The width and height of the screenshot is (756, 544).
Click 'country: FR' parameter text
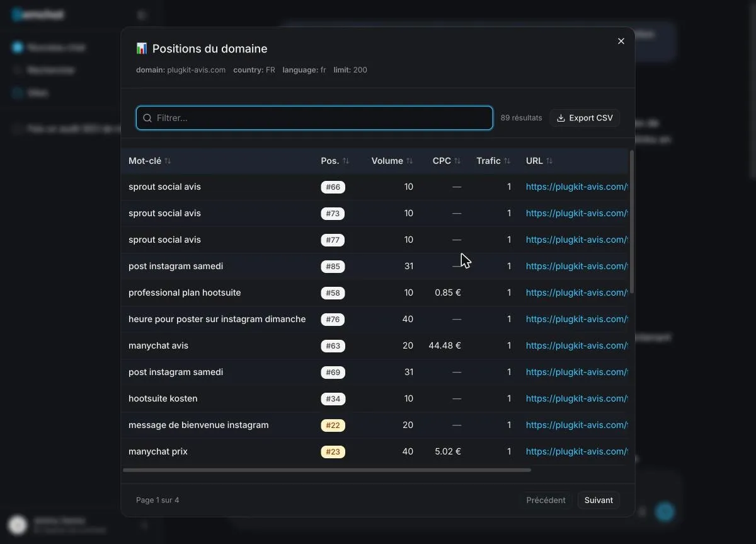pos(254,70)
